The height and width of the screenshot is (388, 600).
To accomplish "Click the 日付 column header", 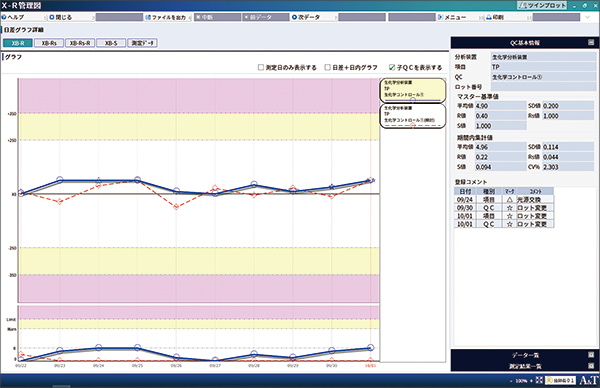I will [x=465, y=191].
